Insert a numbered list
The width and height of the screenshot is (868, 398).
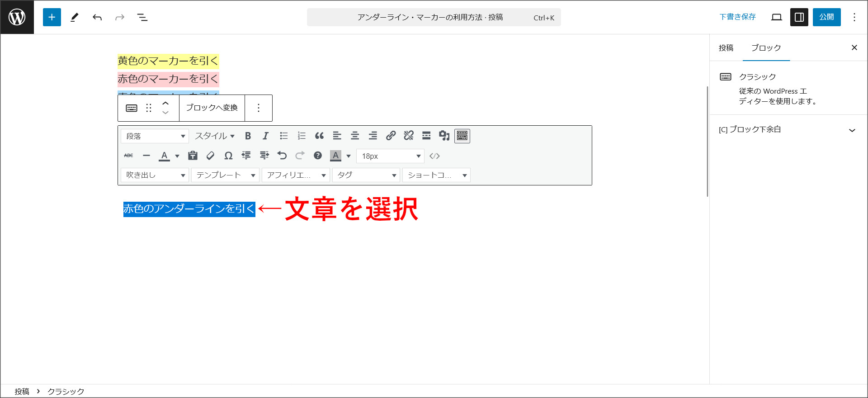point(302,136)
